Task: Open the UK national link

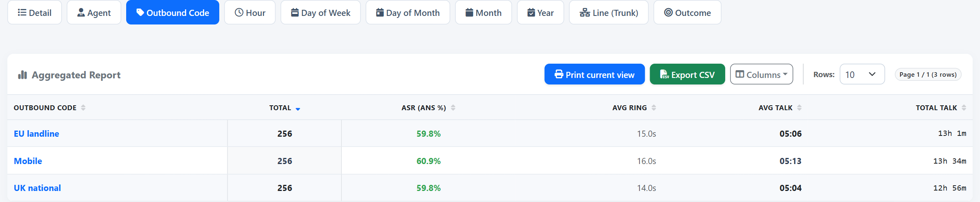Action: tap(37, 188)
